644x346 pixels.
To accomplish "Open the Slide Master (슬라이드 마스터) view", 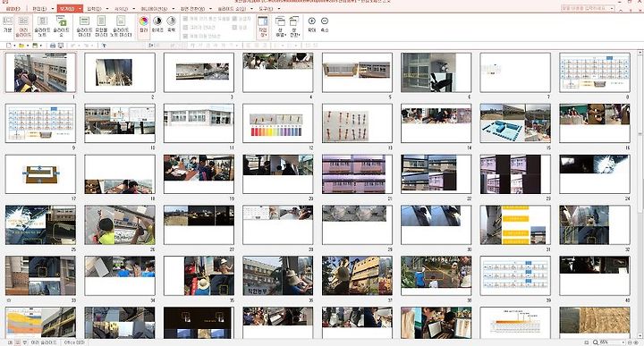I will [x=84, y=27].
